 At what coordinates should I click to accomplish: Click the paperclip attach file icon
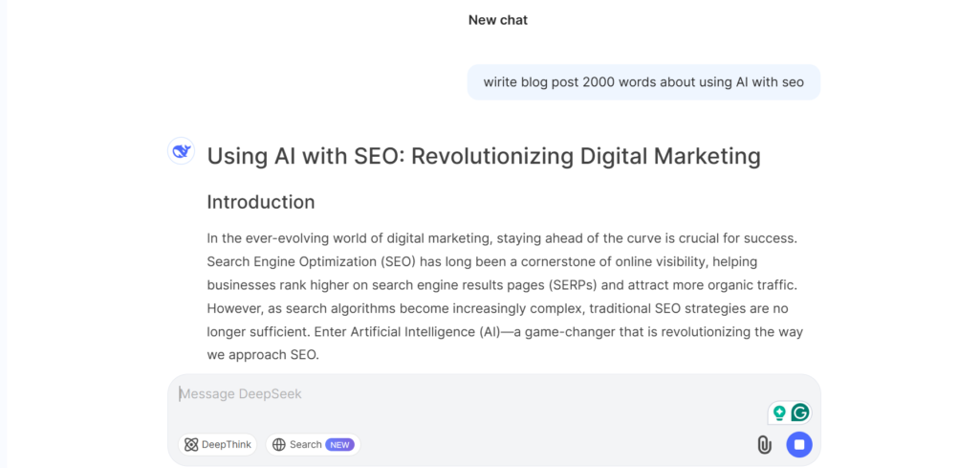pos(764,445)
